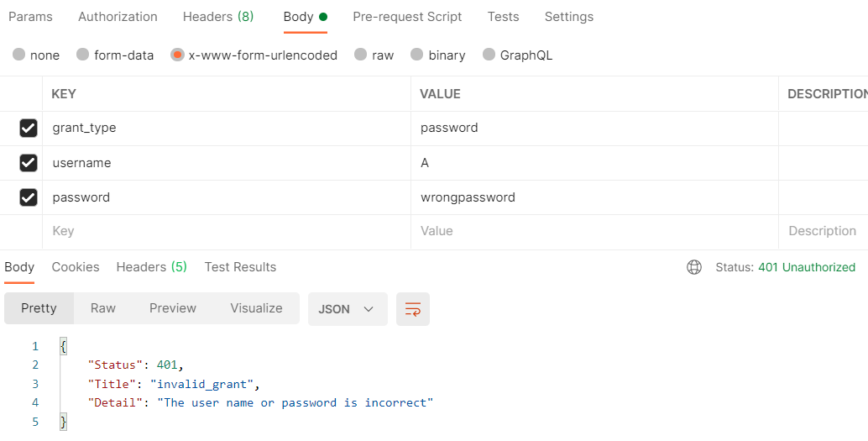
Task: Select the none body radio option
Action: click(x=18, y=55)
